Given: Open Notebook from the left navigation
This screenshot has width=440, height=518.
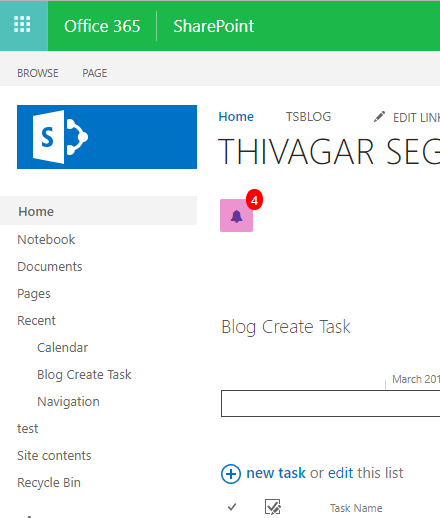Looking at the screenshot, I should (46, 240).
